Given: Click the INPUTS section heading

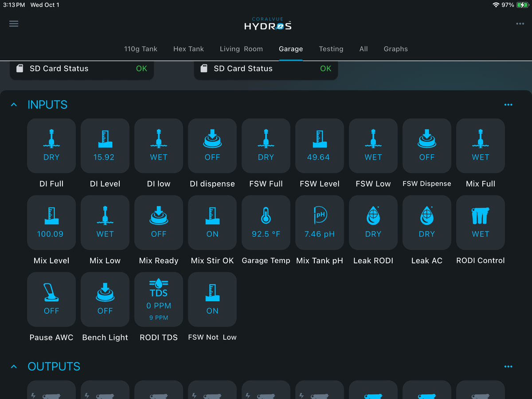Looking at the screenshot, I should (x=47, y=105).
